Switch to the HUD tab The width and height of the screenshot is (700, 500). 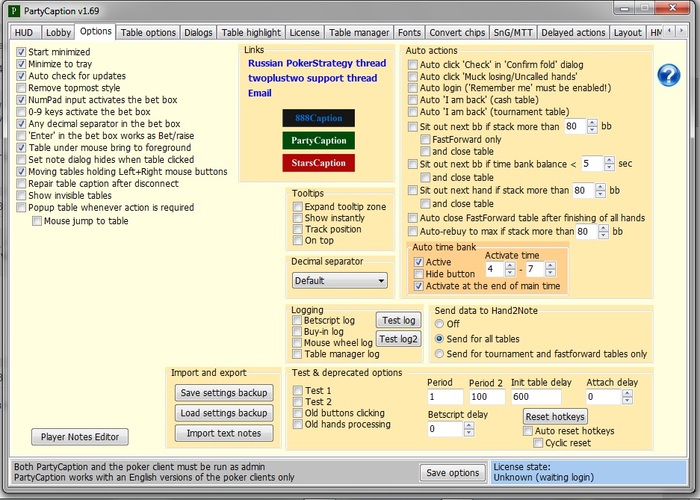24,33
